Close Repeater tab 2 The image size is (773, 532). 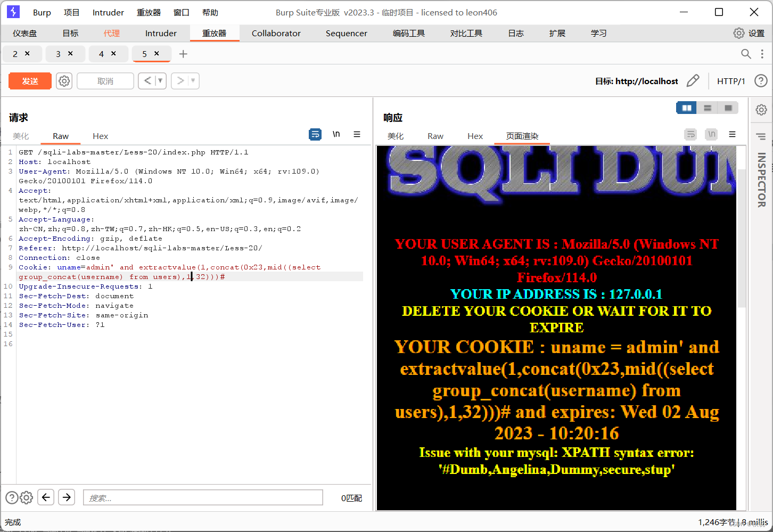click(x=27, y=53)
